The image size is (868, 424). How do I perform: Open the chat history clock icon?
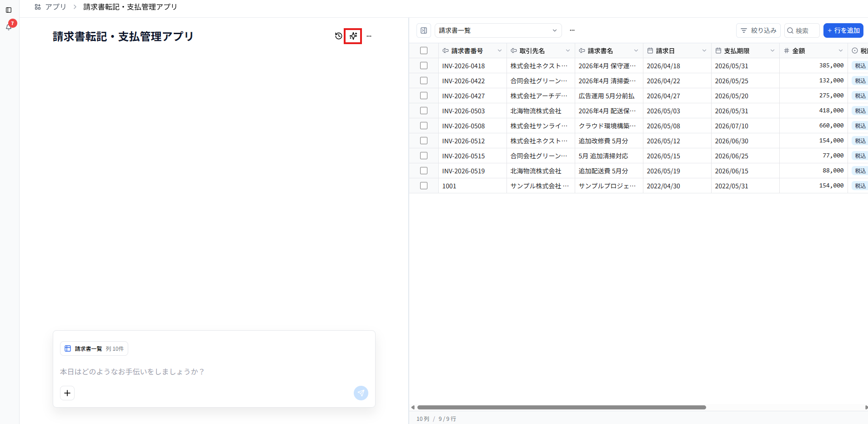coord(338,36)
